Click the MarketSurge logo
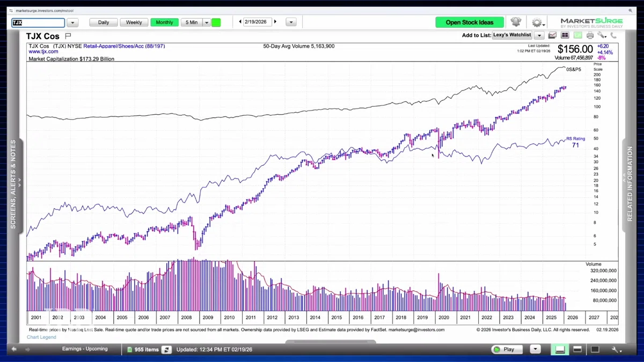The image size is (644, 362). [591, 23]
